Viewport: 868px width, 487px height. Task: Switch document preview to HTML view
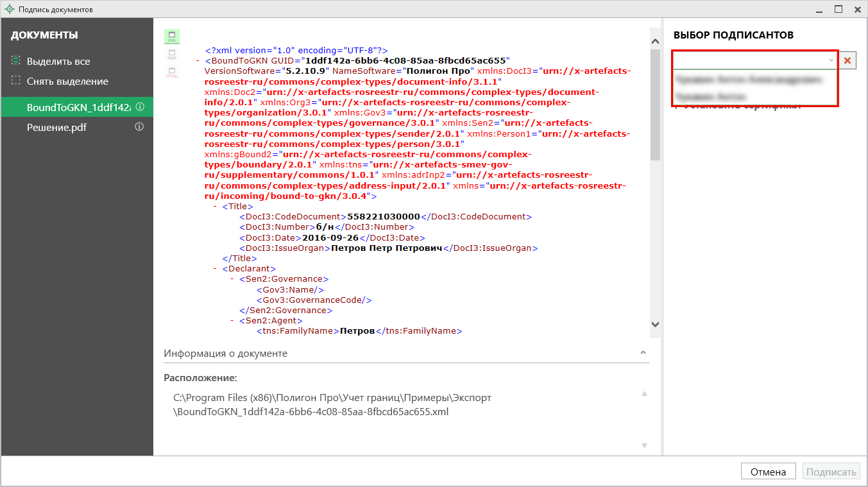point(172,73)
